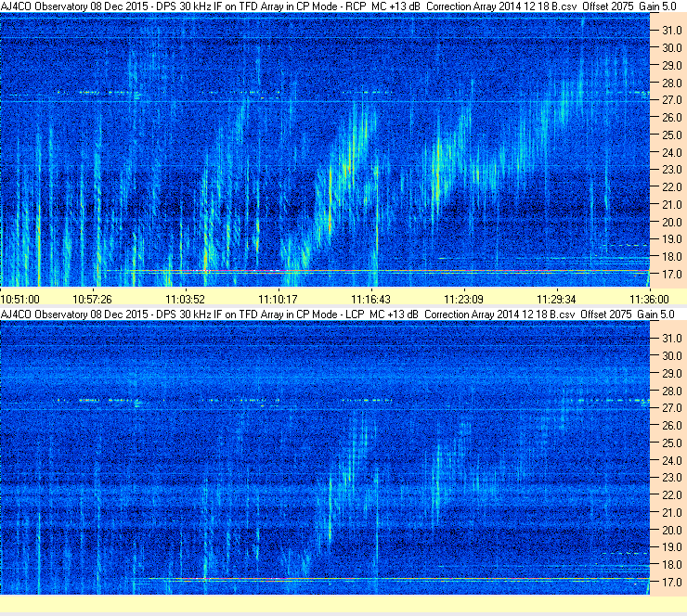
Task: Click the 25.0 frequency label on RCP chart
Action: pyautogui.click(x=671, y=135)
